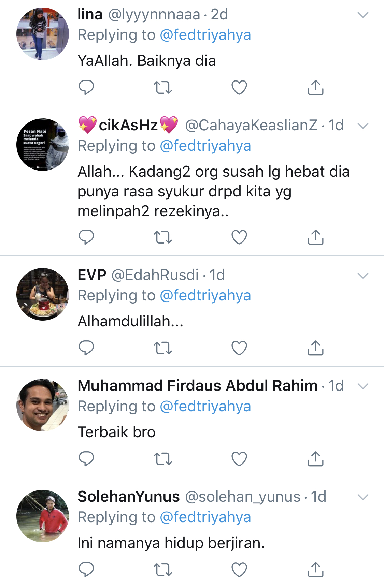The width and height of the screenshot is (384, 588).
Task: View SolehanYunus's profile picture
Action: coord(43,516)
